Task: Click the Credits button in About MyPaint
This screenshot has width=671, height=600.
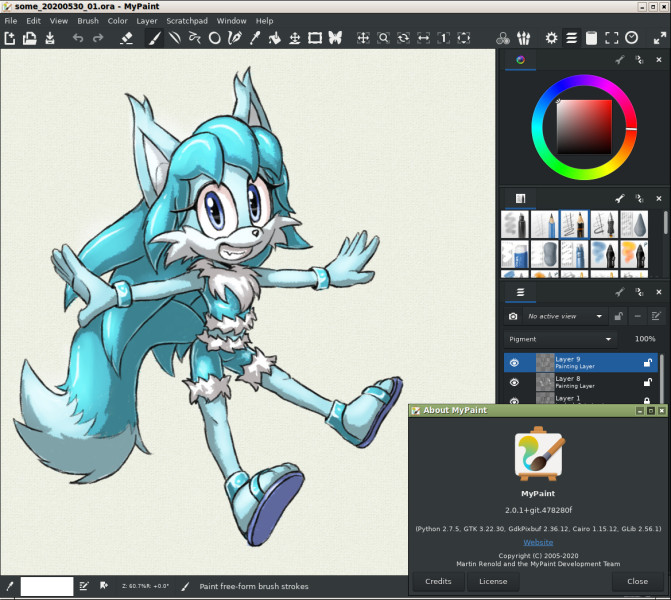Action: 438,581
